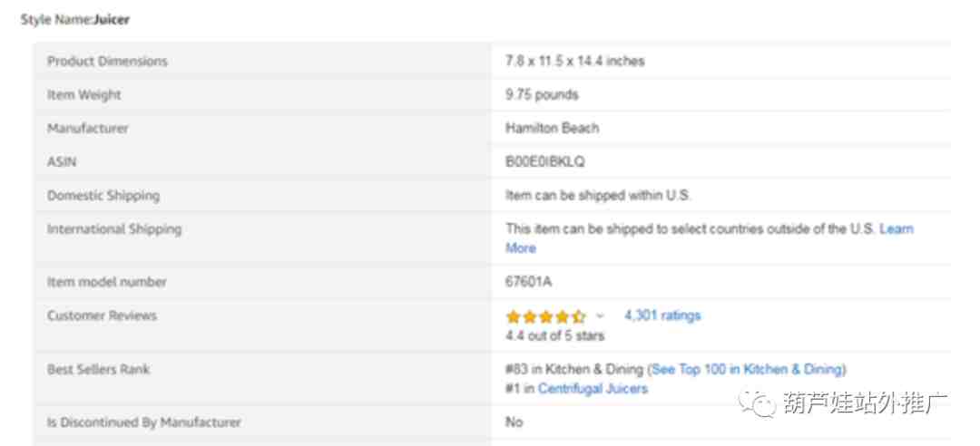Click the International Shipping row label

click(x=114, y=229)
